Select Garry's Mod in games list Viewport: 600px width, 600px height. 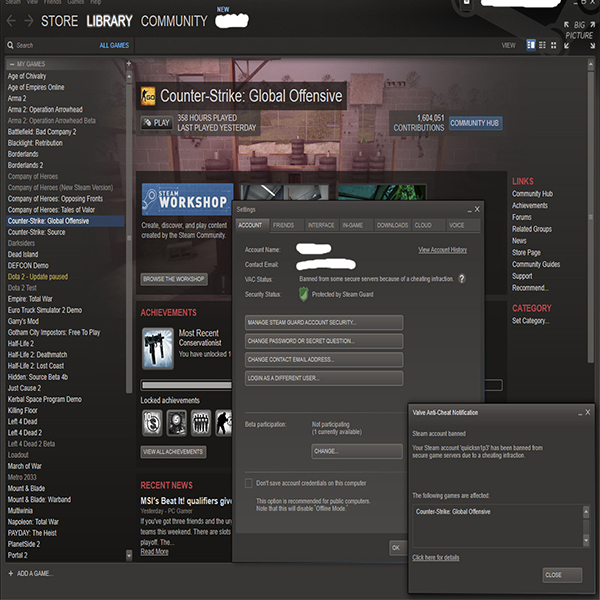coord(23,321)
